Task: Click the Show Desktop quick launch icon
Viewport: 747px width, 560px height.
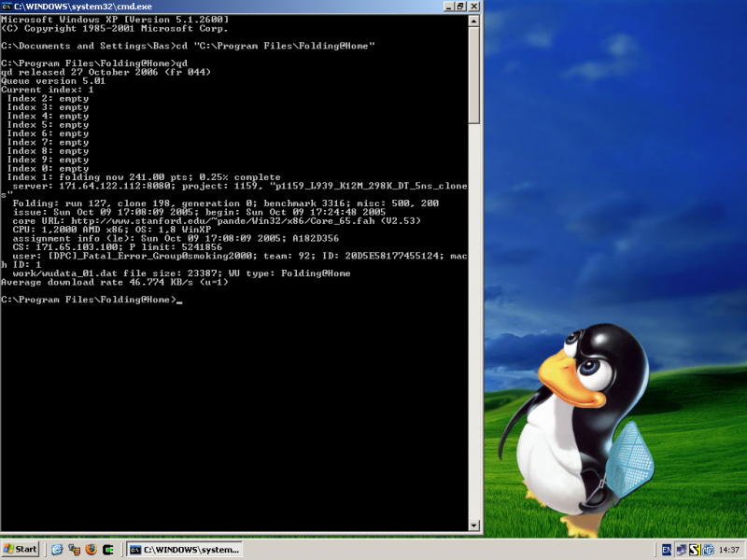Action: pyautogui.click(x=74, y=550)
